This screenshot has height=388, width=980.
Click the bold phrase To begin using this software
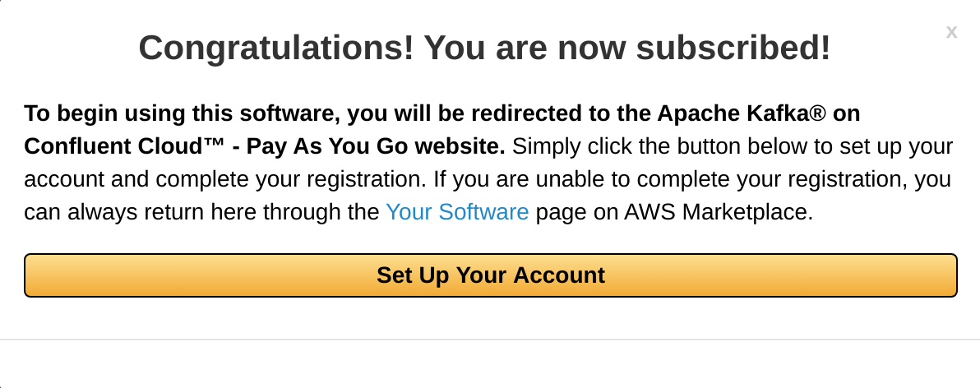click(182, 113)
